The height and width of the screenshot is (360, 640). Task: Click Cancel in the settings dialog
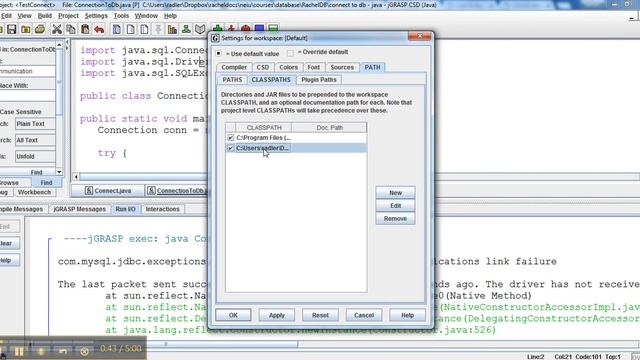pyautogui.click(x=364, y=316)
